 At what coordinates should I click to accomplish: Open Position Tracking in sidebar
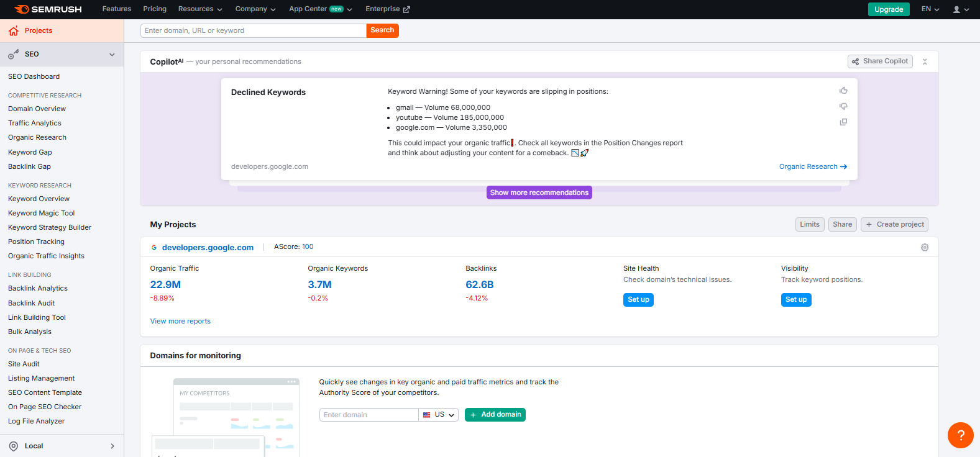pos(36,242)
